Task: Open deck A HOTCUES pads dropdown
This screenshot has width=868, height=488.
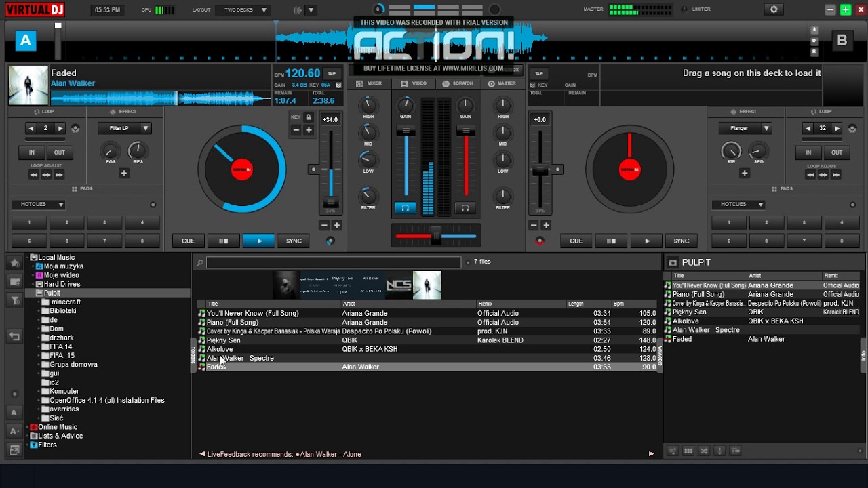Action: (39, 204)
